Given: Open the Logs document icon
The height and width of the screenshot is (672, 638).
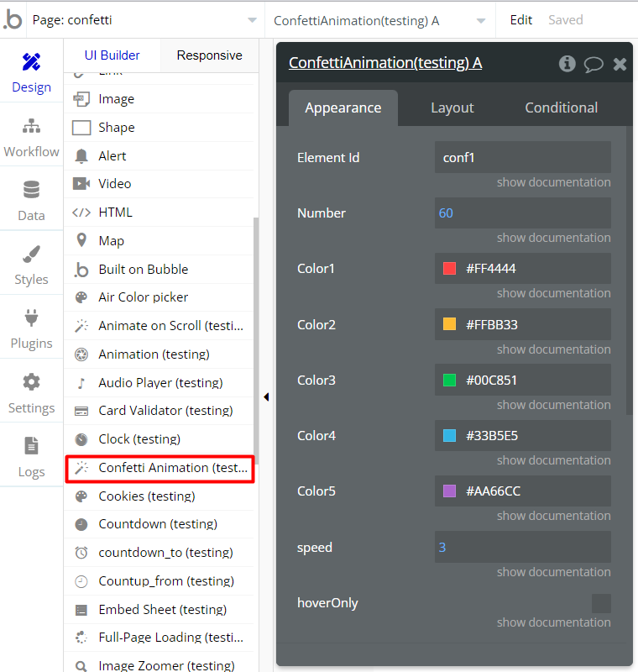Looking at the screenshot, I should [31, 447].
